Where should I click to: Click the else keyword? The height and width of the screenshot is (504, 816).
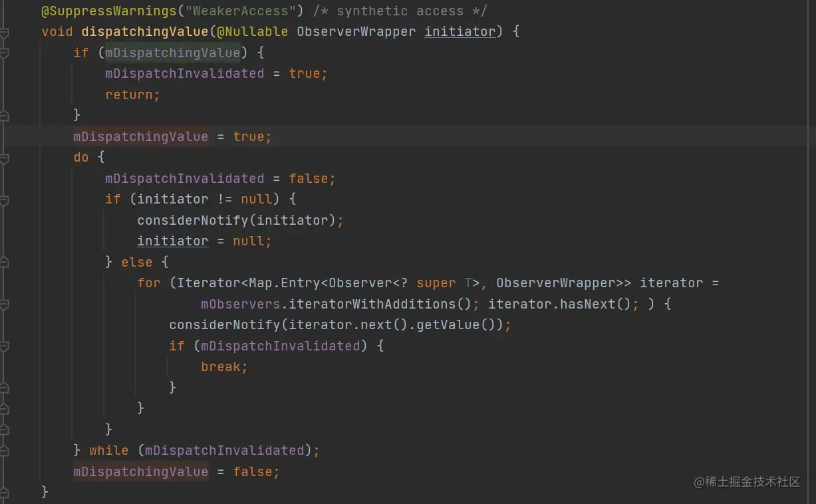(x=137, y=262)
